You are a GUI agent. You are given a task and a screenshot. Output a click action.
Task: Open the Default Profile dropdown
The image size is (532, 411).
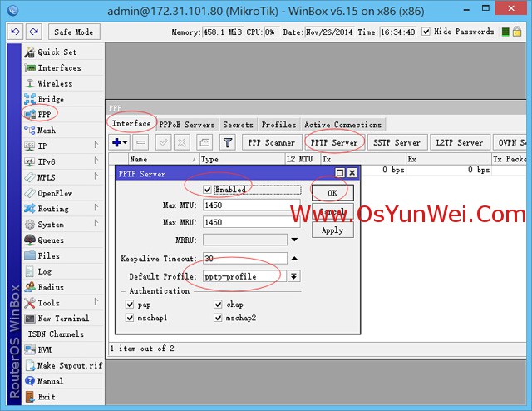pyautogui.click(x=293, y=276)
